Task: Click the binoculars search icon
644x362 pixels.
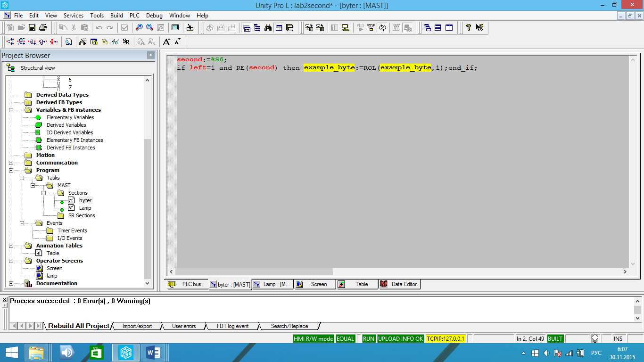Action: 268,28
